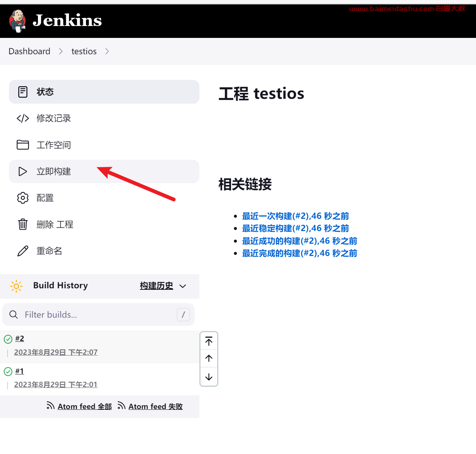
Task: Go to older builds with down arrow
Action: [209, 377]
